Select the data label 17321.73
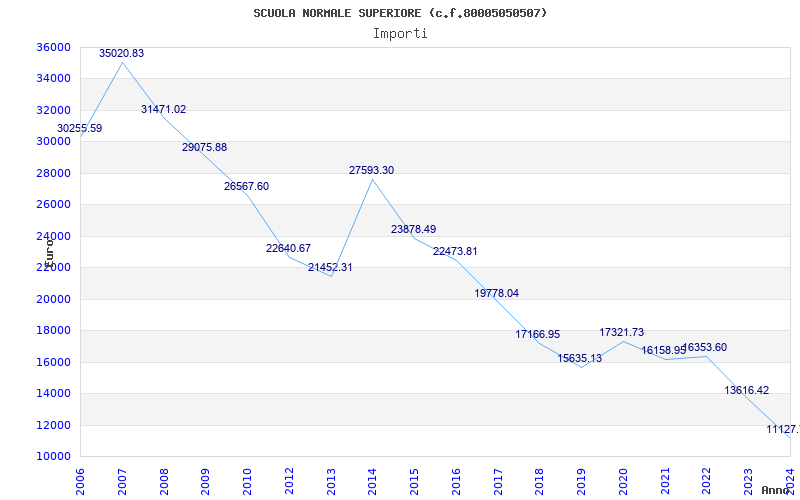Screen dimensions: 800x500 coord(621,333)
